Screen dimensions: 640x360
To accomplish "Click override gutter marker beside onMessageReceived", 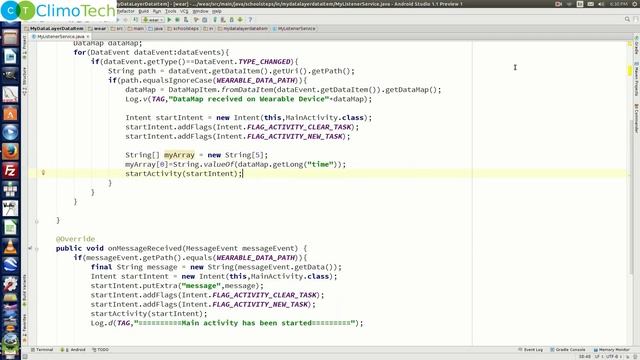I will [30, 248].
